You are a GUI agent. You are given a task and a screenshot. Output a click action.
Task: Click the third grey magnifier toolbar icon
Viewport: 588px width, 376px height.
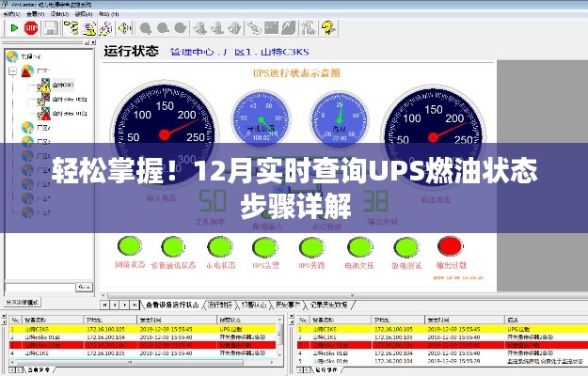coord(180,28)
